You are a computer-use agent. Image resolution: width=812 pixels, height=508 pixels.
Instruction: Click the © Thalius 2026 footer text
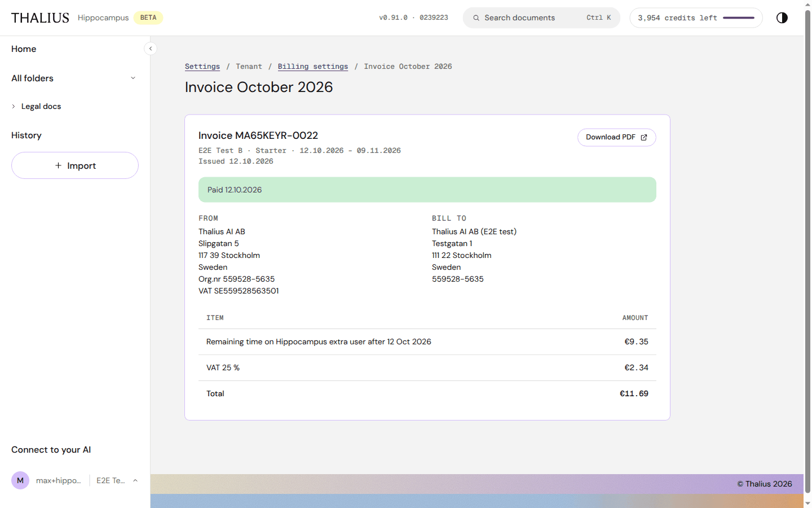(x=765, y=484)
